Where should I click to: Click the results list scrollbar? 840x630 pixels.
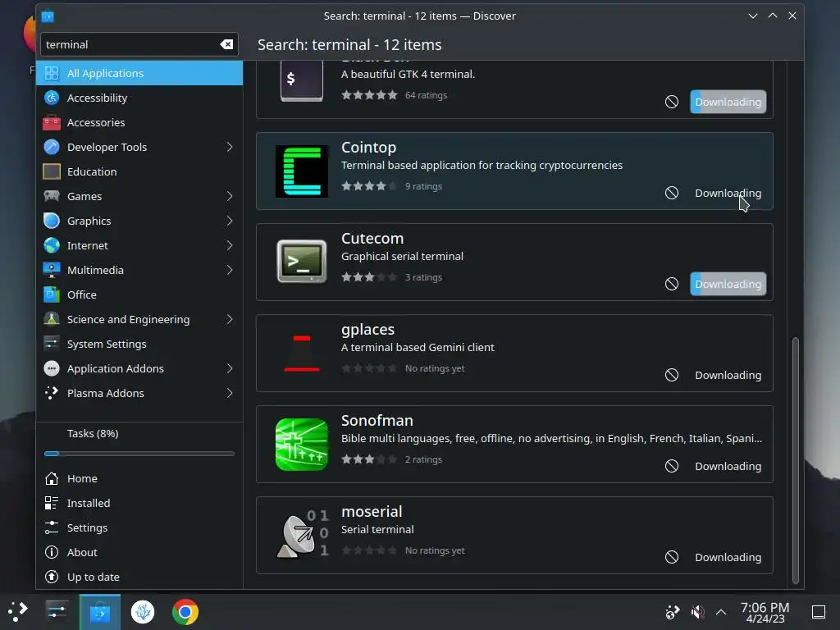tap(796, 460)
